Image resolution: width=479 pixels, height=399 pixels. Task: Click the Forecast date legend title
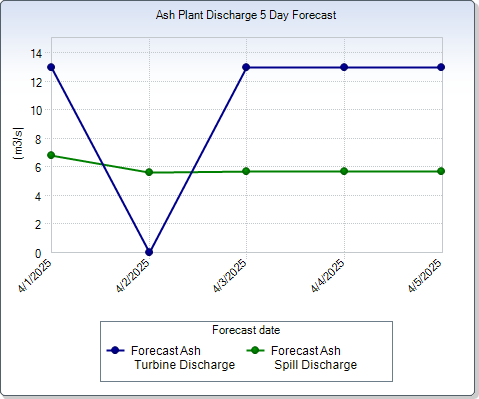246,330
